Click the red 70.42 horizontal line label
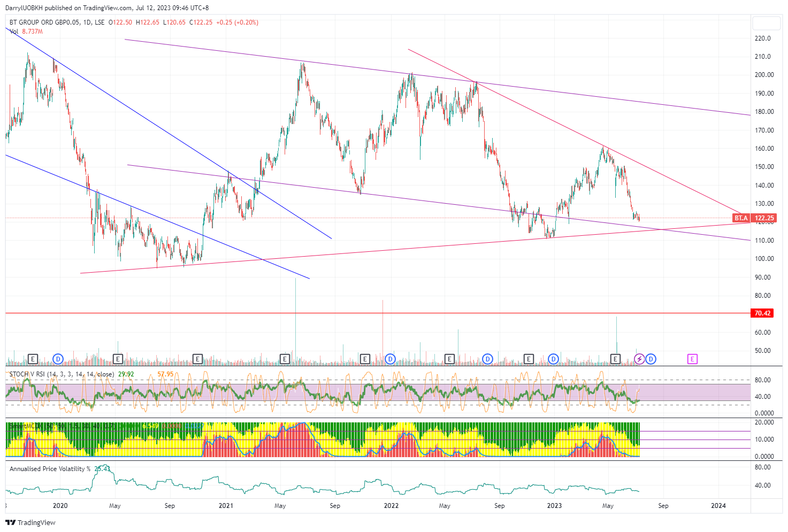Image resolution: width=788 pixels, height=532 pixels. 762,313
